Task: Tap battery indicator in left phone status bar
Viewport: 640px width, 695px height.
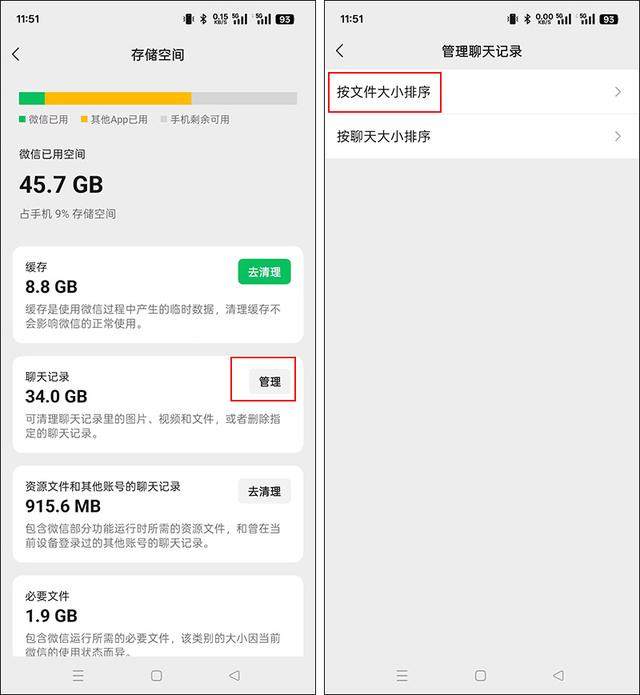Action: click(285, 19)
